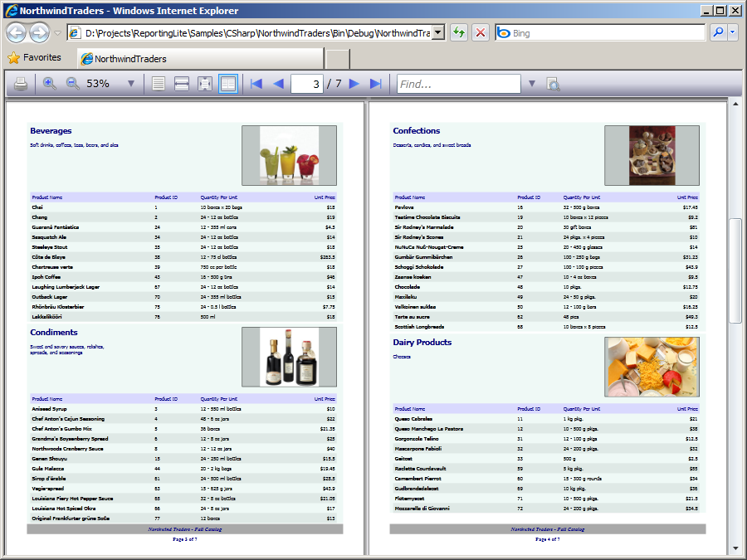This screenshot has height=560, width=747.
Task: Click the Confections category heading
Action: pos(417,131)
